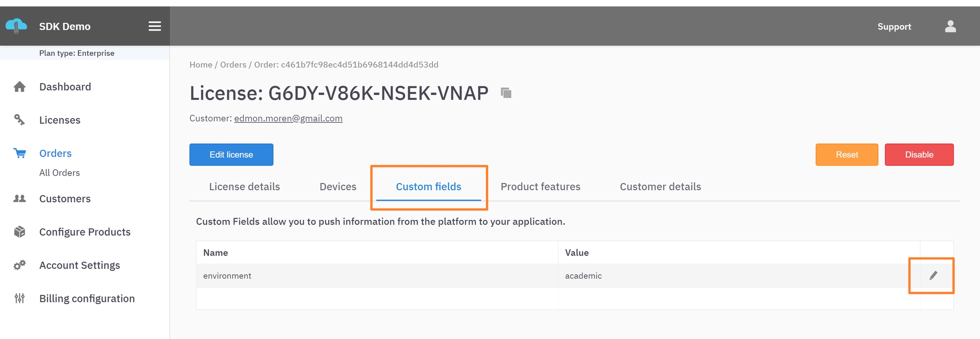This screenshot has width=980, height=339.
Task: Open customer email edmon.moren@gmail.com link
Action: (288, 118)
